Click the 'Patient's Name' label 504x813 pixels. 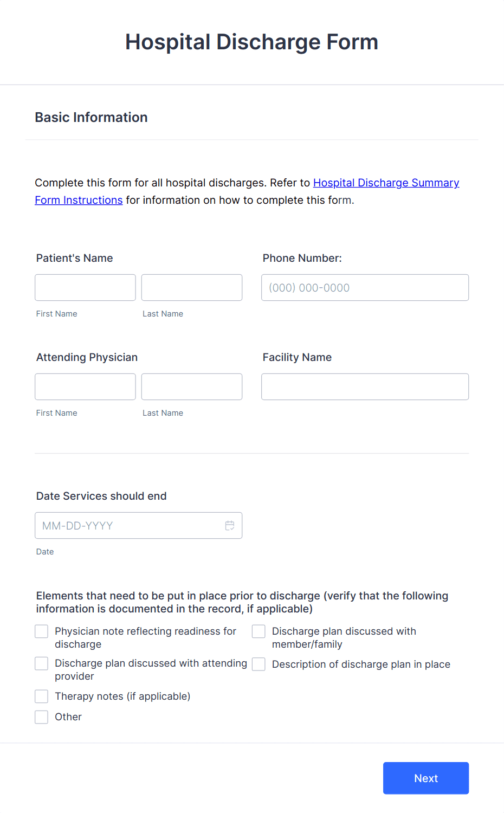(x=74, y=258)
